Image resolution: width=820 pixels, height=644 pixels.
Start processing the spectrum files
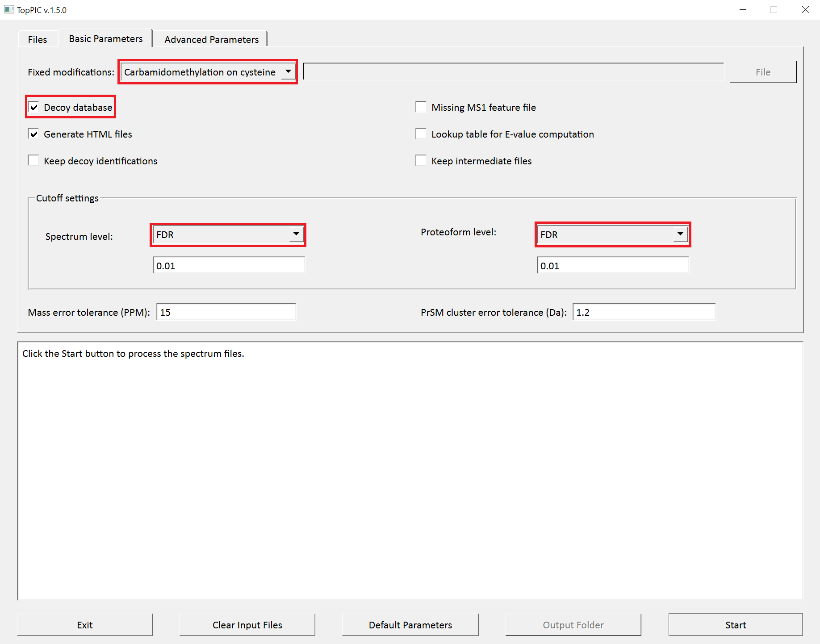(736, 625)
